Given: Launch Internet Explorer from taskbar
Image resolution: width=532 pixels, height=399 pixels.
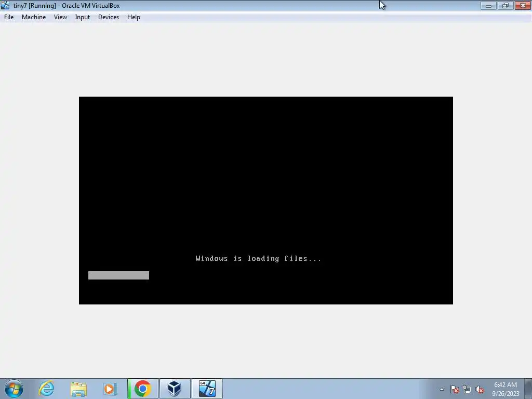Looking at the screenshot, I should click(46, 389).
